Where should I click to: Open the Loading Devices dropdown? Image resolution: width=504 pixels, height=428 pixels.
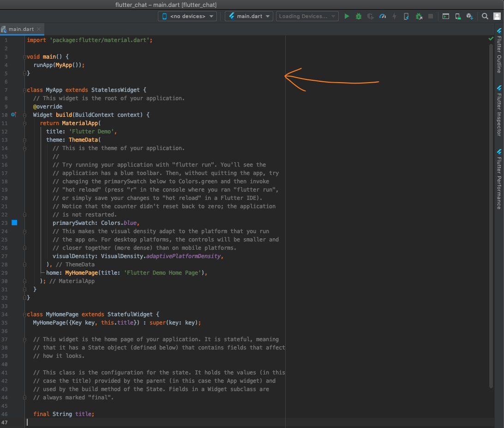307,16
